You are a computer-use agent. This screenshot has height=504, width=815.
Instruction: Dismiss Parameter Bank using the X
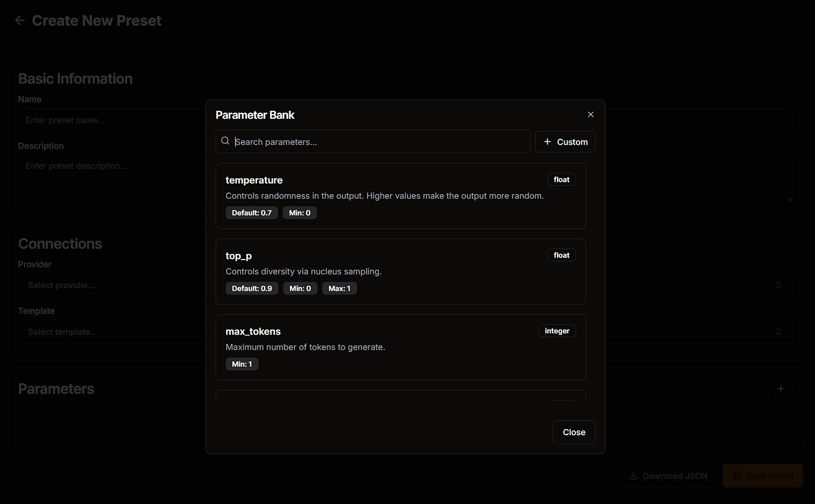coord(591,114)
